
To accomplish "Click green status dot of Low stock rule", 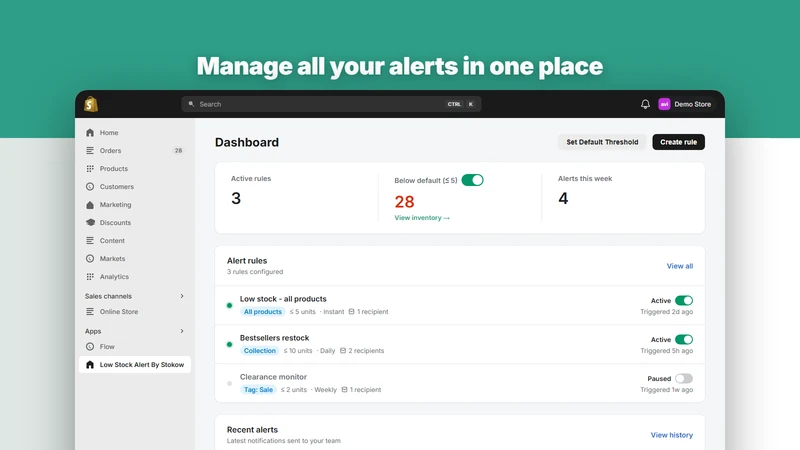I will (229, 306).
